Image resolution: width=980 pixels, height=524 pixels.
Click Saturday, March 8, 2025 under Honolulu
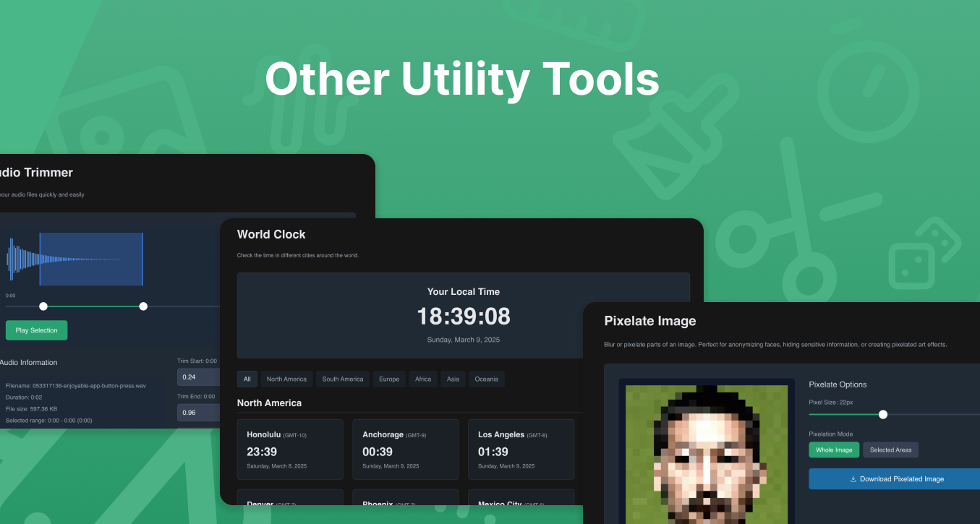point(276,466)
